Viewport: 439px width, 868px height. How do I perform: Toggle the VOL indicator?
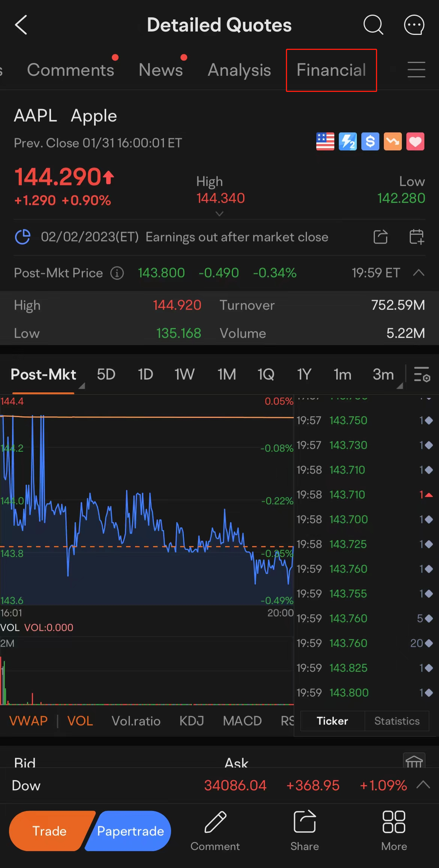coord(80,721)
